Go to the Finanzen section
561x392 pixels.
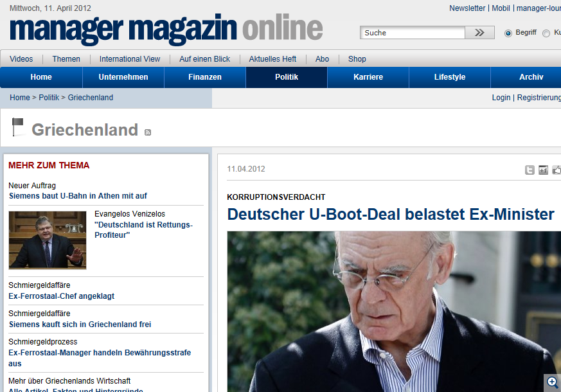(205, 77)
